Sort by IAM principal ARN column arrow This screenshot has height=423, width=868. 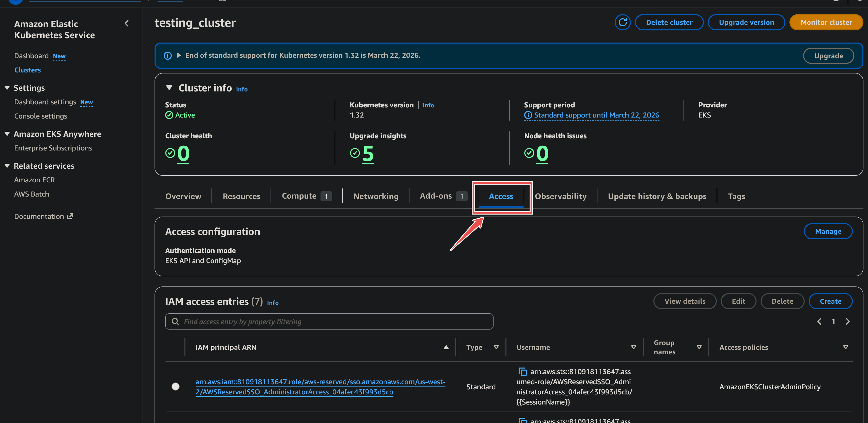coord(446,347)
